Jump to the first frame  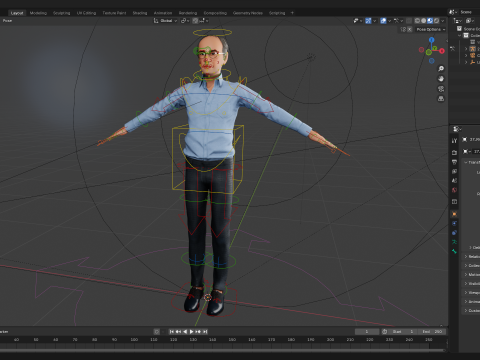[x=172, y=332]
